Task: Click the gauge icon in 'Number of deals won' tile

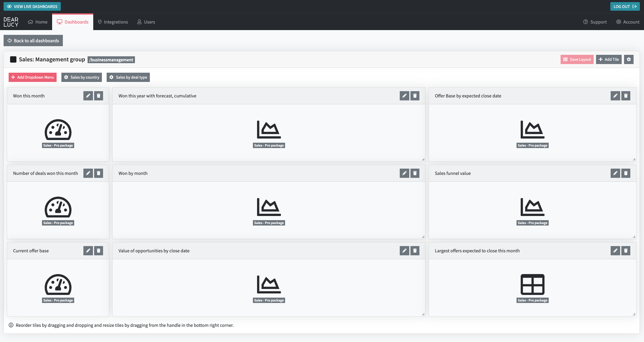Action: 58,207
